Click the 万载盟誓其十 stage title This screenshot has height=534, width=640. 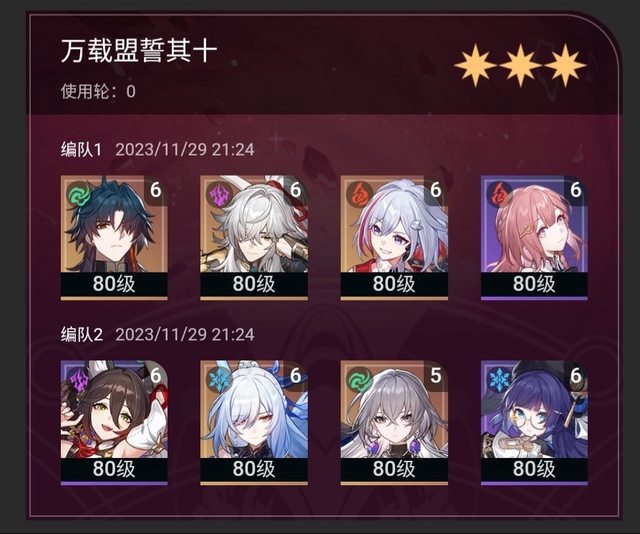pos(139,51)
